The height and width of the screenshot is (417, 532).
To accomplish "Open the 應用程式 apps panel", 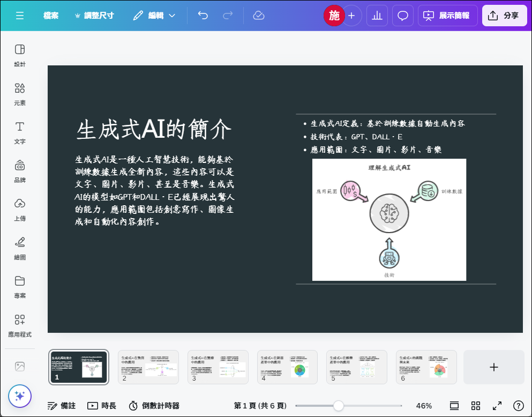I will (x=20, y=325).
